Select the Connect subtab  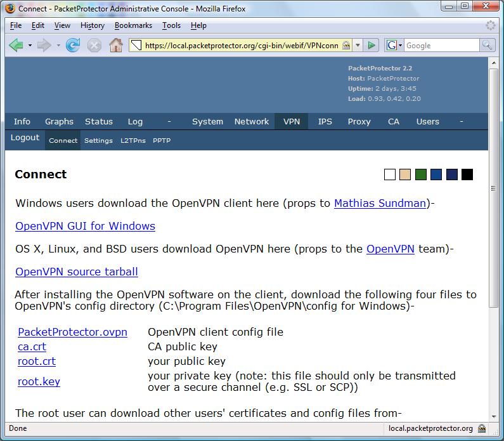coord(63,141)
